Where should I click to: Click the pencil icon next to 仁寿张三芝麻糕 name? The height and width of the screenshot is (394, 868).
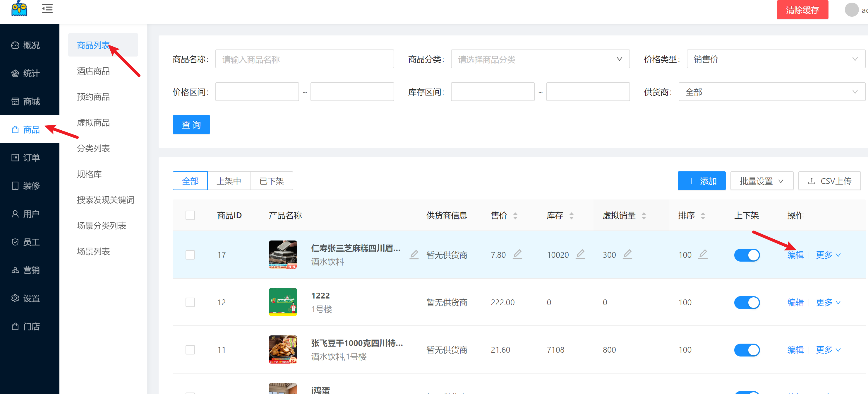click(414, 254)
